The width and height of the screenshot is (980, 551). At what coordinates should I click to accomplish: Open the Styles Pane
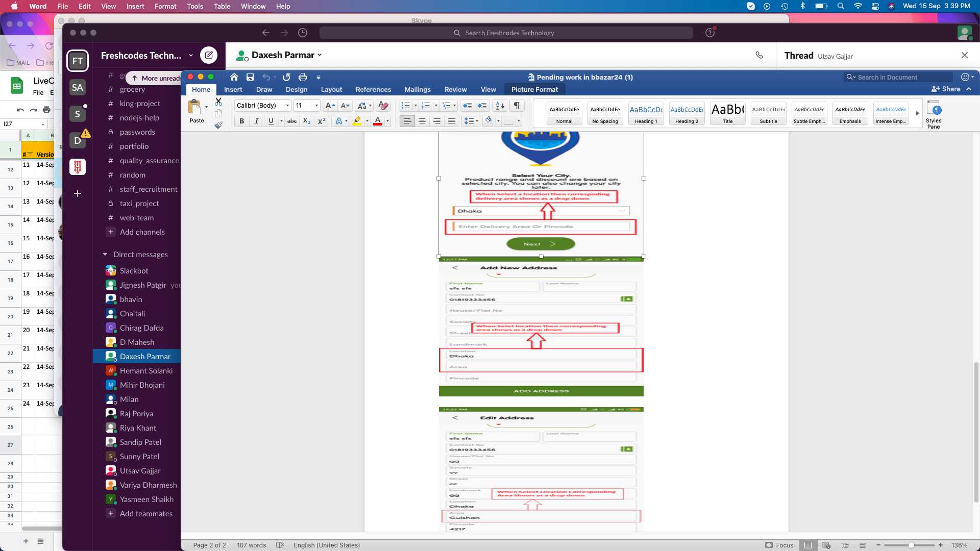934,115
